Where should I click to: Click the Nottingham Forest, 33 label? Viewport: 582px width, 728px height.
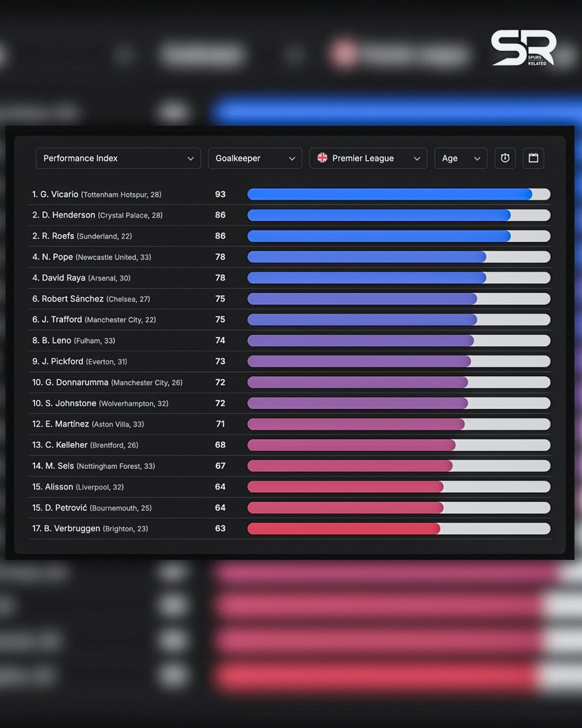[116, 466]
